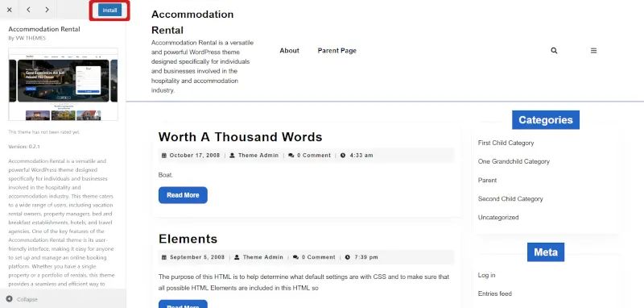Open the Elements post title
Screen dimensions: 644x308
(188, 239)
